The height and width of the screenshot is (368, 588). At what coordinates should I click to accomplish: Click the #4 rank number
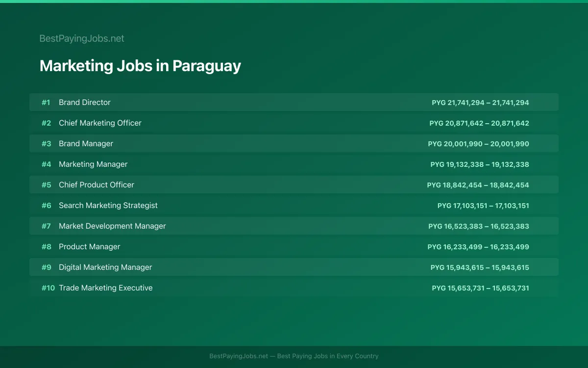46,164
